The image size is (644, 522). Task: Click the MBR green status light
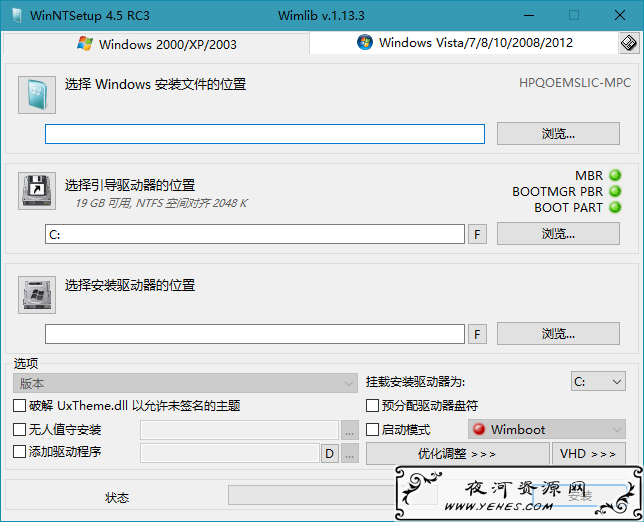pyautogui.click(x=615, y=175)
